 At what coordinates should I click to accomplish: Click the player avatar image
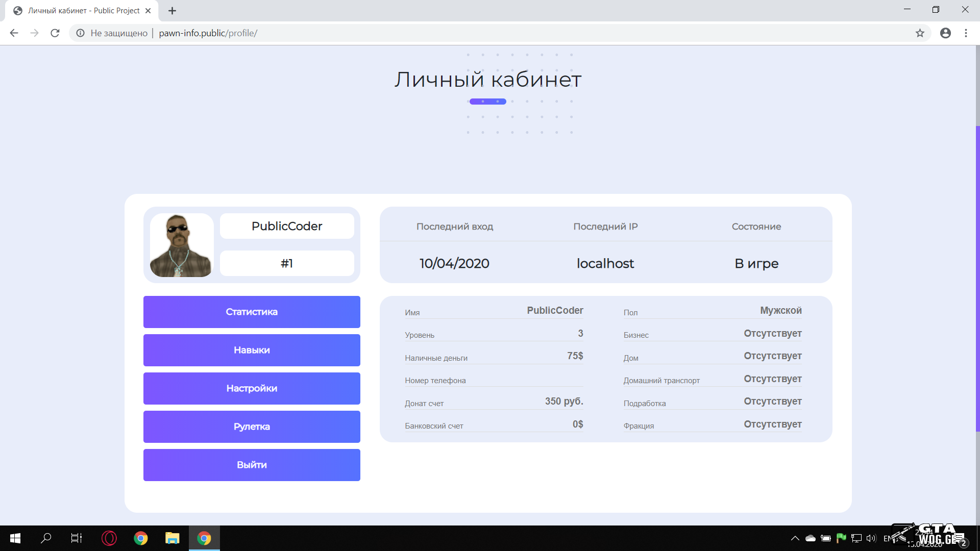point(181,245)
